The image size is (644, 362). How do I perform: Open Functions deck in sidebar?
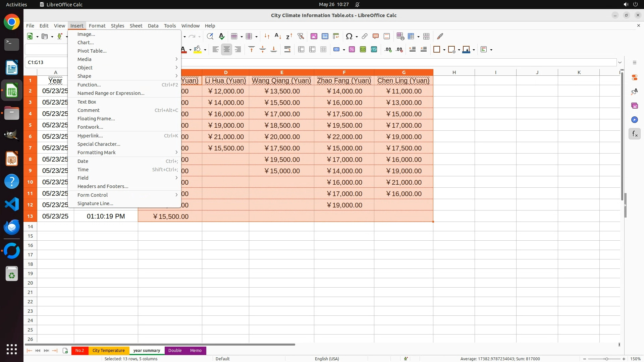pos(634,134)
